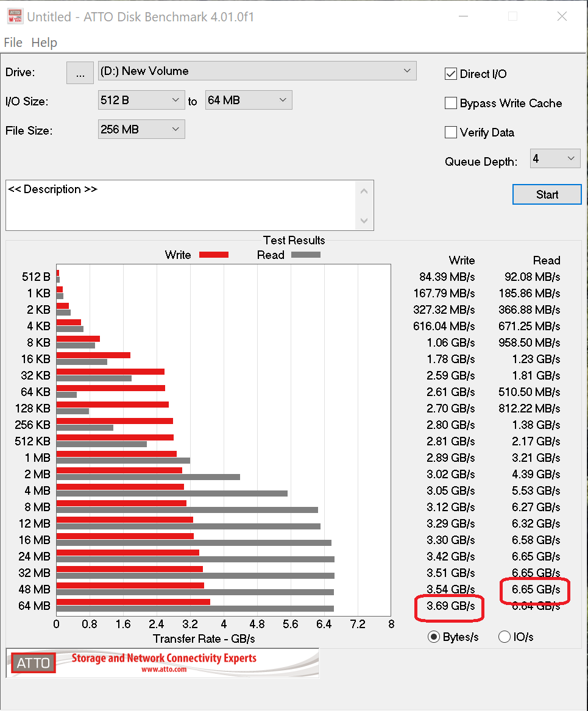Click the browse drive button with ellipsis
The height and width of the screenshot is (711, 588).
(80, 73)
